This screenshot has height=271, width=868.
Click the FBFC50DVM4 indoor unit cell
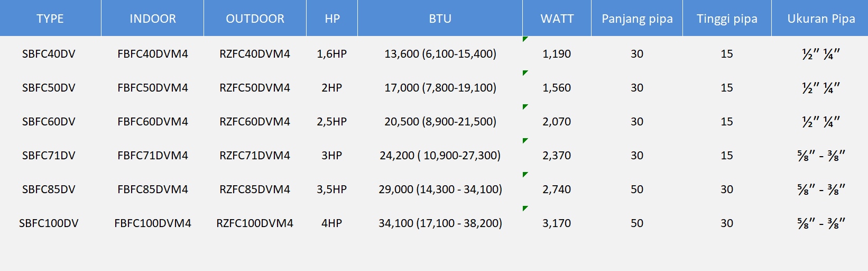(152, 88)
